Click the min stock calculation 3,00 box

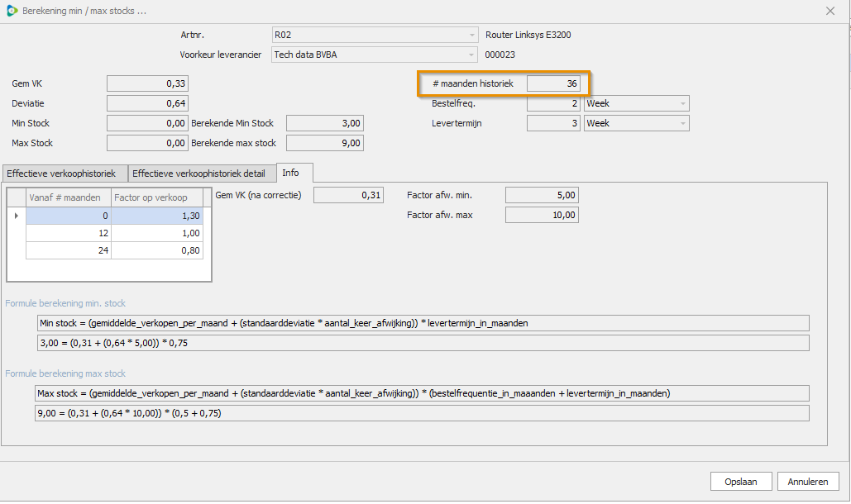point(423,343)
